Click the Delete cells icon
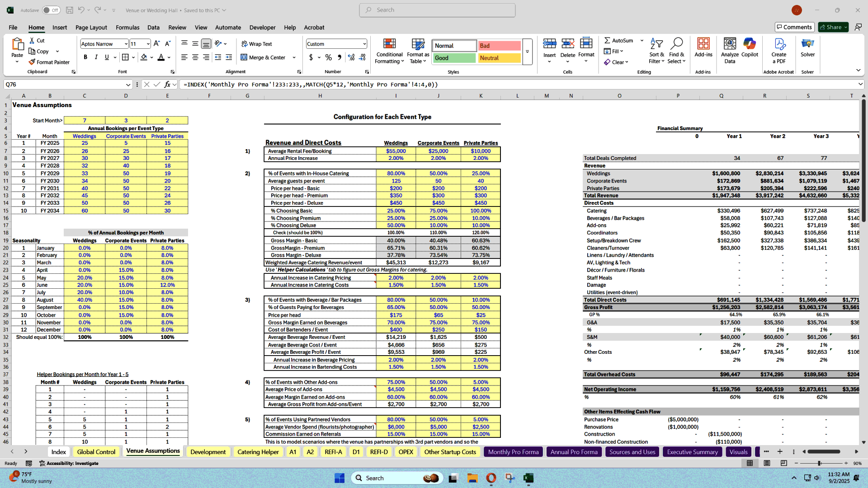Screen dimensions: 868x488 pyautogui.click(x=567, y=44)
